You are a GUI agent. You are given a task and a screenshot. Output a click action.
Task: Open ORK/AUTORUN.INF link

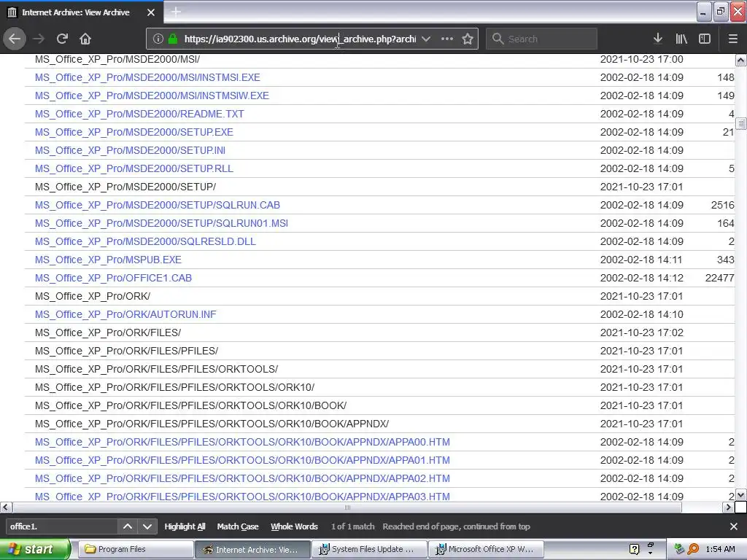125,314
